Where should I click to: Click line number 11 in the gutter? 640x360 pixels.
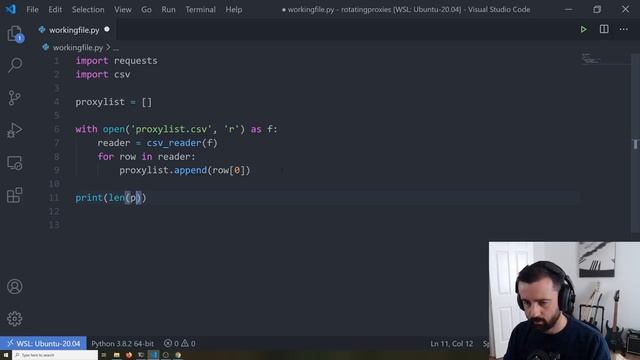point(54,198)
